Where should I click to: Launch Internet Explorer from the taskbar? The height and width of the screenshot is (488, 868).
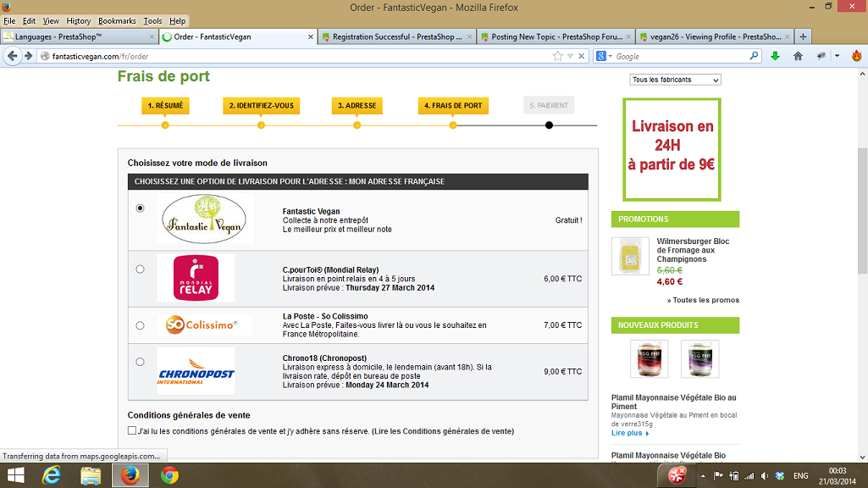[x=52, y=475]
